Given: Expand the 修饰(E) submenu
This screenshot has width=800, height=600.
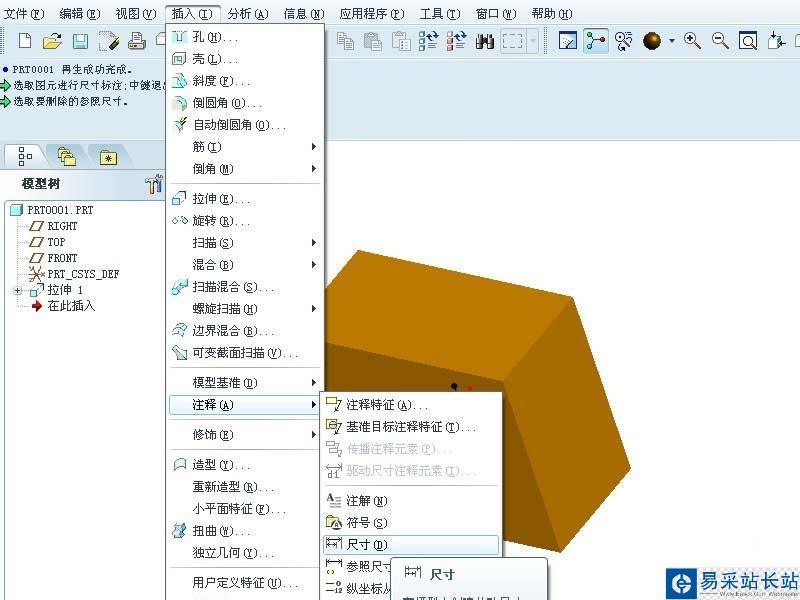Looking at the screenshot, I should [x=245, y=434].
